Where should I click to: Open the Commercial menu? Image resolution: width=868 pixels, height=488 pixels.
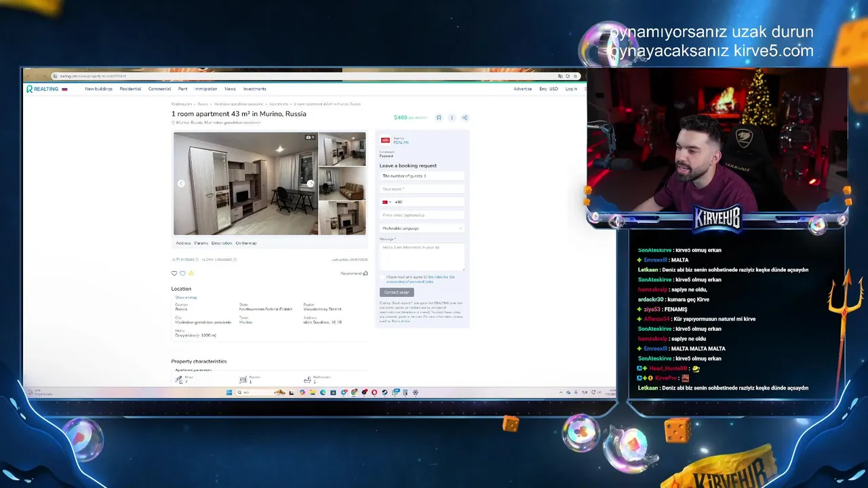pyautogui.click(x=160, y=89)
